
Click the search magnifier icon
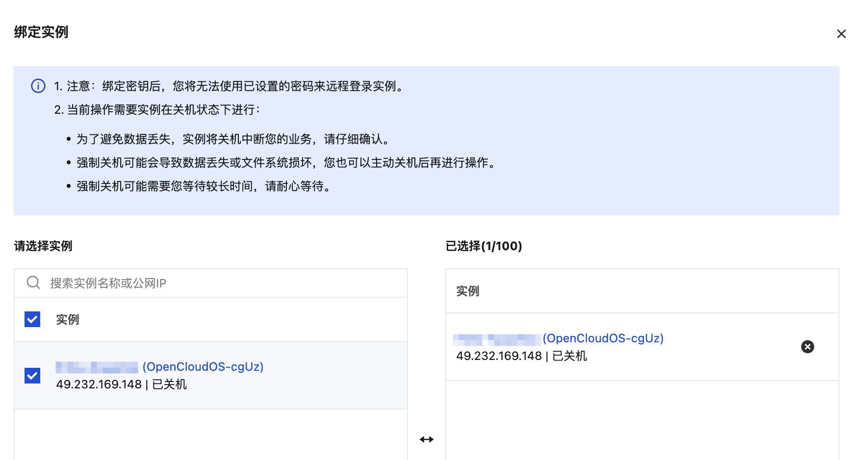[33, 283]
